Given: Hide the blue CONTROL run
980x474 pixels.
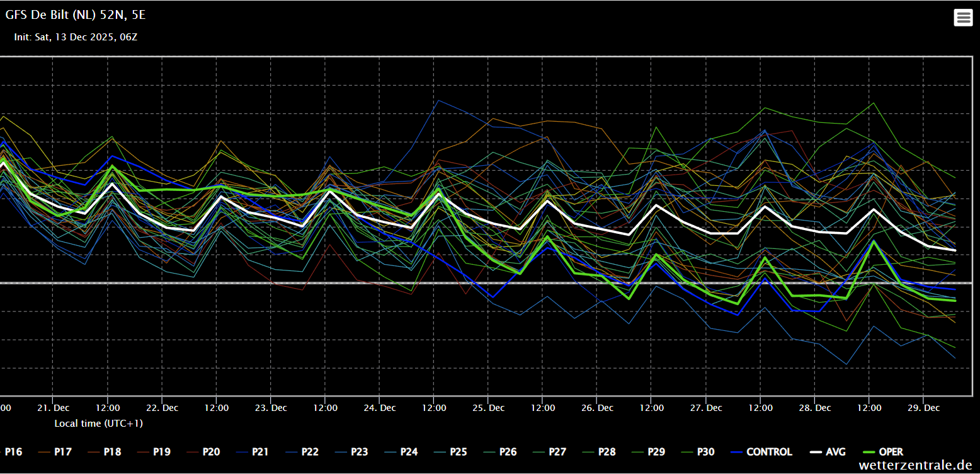Looking at the screenshot, I should (x=761, y=452).
